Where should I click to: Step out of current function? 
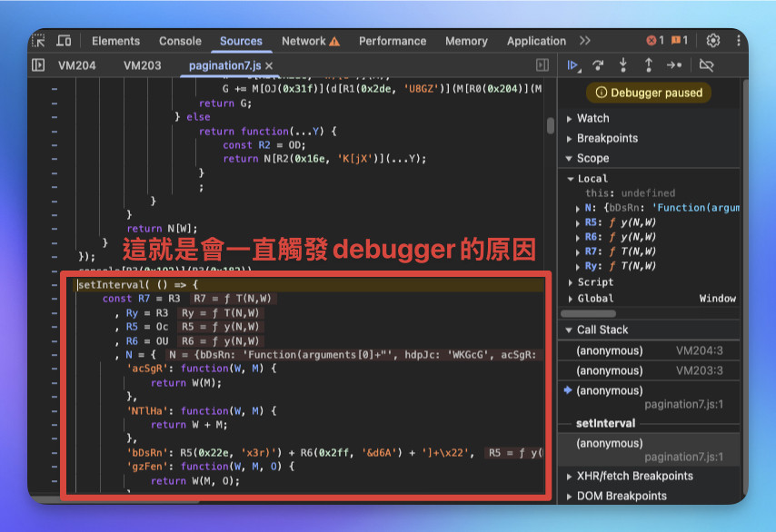648,64
